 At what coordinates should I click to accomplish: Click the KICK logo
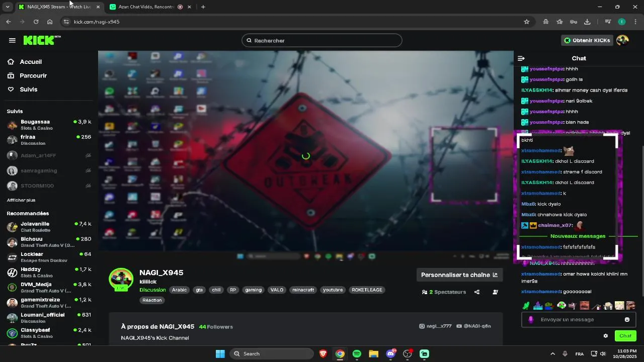click(42, 40)
